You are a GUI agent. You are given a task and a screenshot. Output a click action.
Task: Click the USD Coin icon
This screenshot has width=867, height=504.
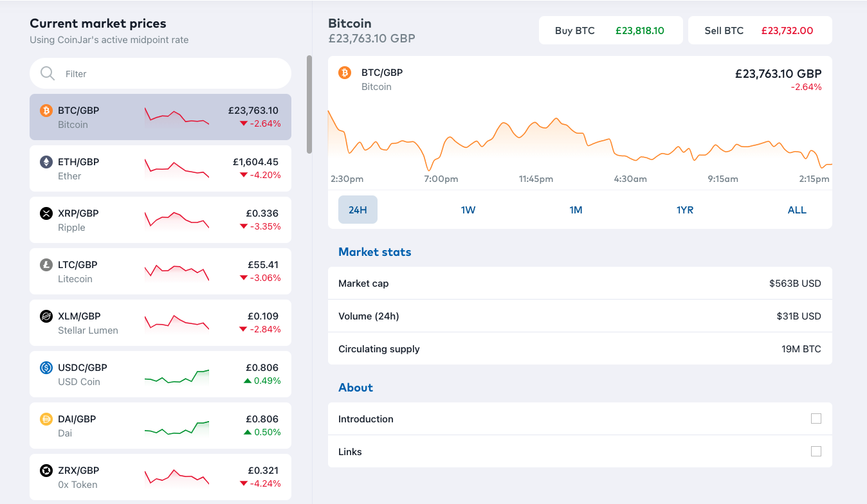[46, 368]
